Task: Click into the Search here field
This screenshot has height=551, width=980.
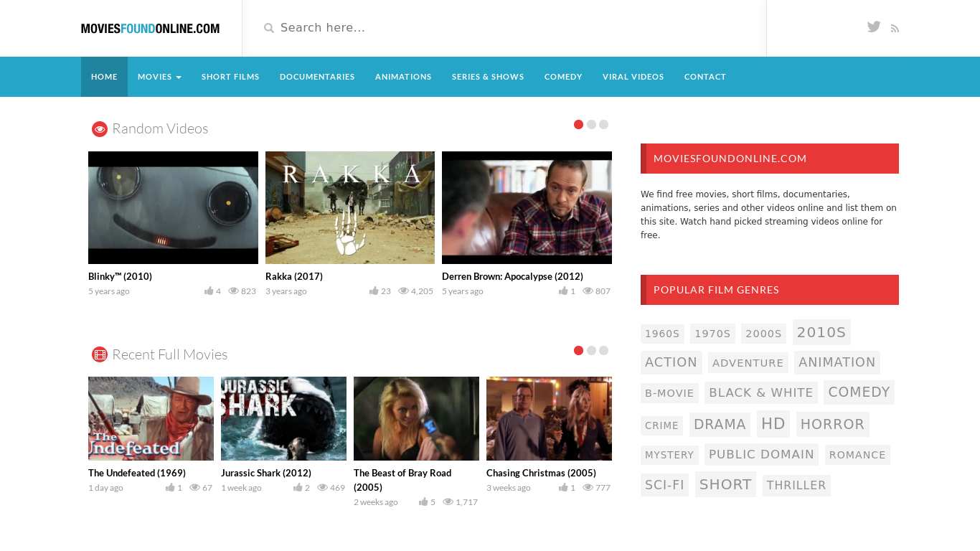Action: [x=502, y=28]
